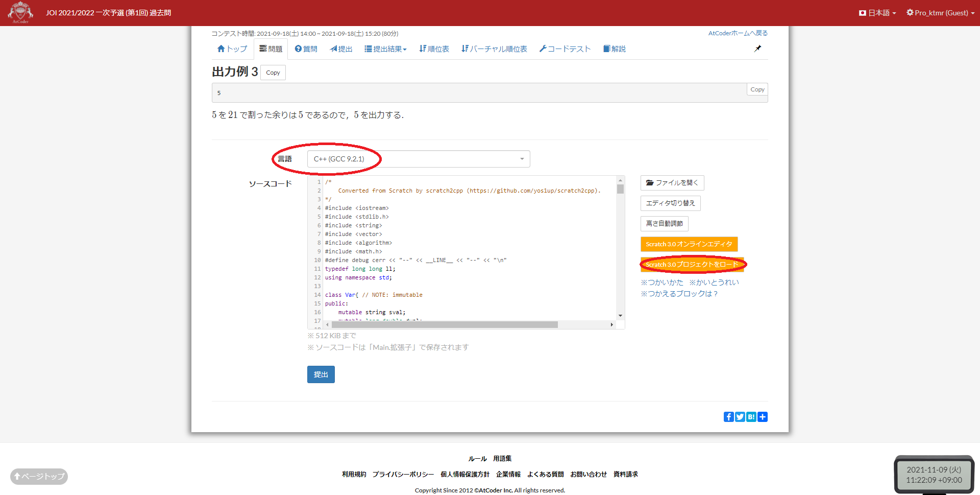The width and height of the screenshot is (980, 495).
Task: Open お問い合わせ footer link
Action: 589,475
